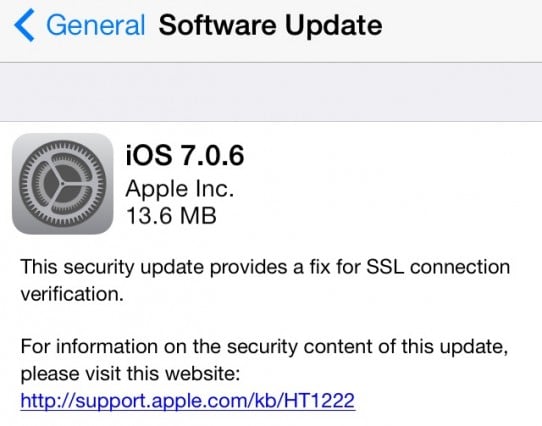Click the Settings gear app icon
This screenshot has width=542, height=426.
pos(63,184)
